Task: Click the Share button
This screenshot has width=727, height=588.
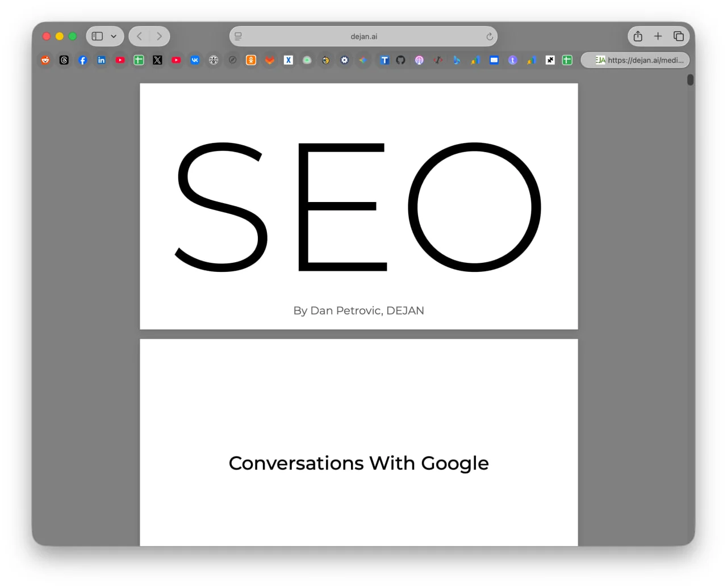Action: (x=638, y=36)
